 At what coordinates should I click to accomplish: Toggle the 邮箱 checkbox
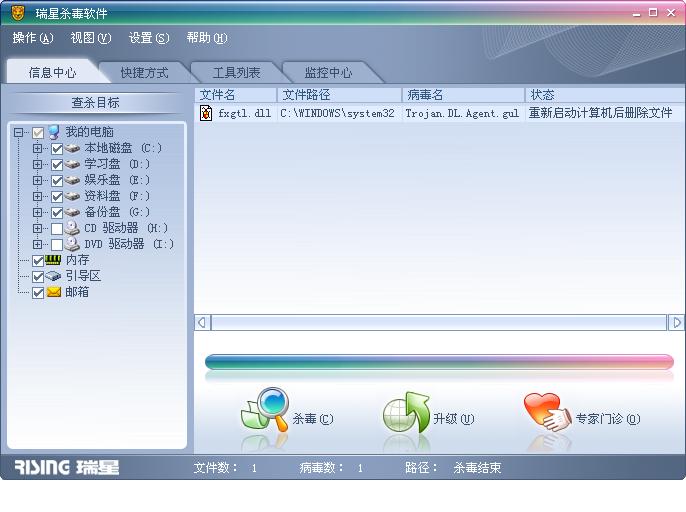[x=38, y=293]
